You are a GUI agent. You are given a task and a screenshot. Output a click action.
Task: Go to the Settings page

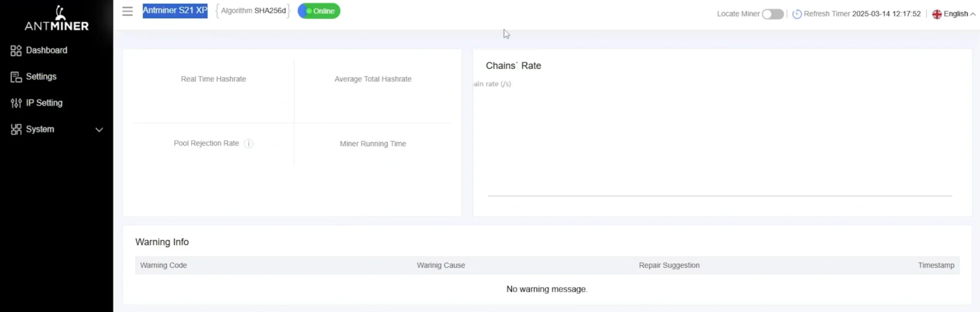pyautogui.click(x=41, y=77)
